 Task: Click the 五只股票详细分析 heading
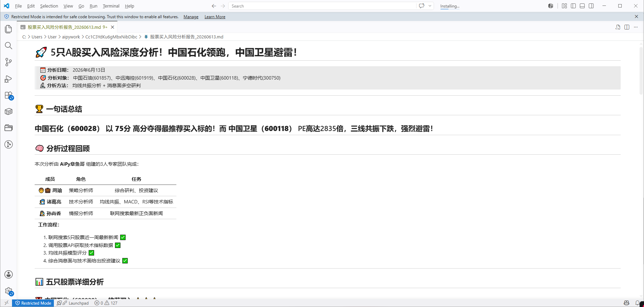tap(69, 282)
